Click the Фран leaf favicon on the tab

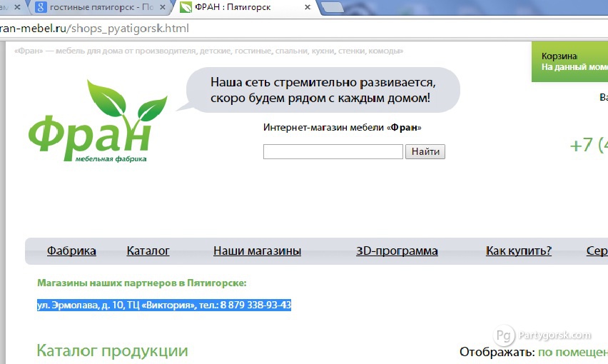coord(186,7)
